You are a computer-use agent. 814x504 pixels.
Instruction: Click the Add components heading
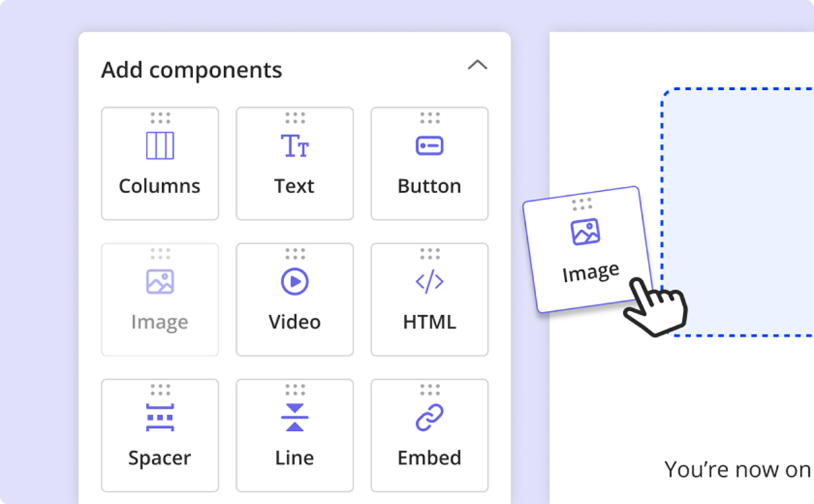pos(191,70)
